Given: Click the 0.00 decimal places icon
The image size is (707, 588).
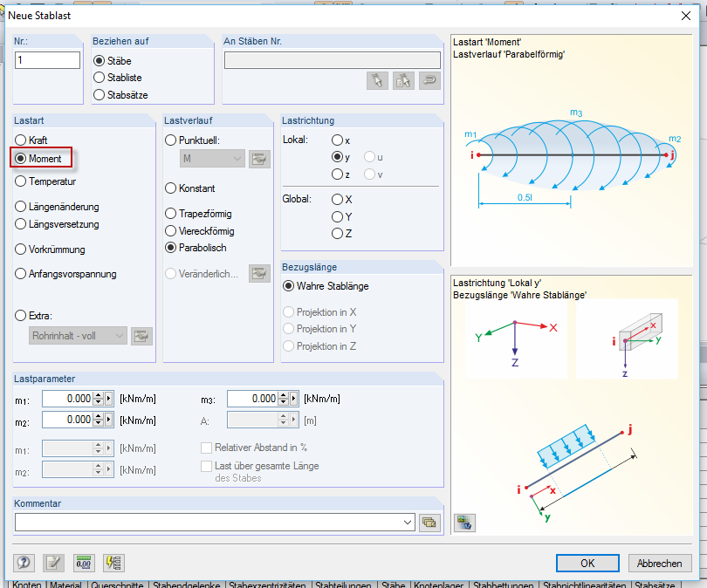Looking at the screenshot, I should point(84,563).
